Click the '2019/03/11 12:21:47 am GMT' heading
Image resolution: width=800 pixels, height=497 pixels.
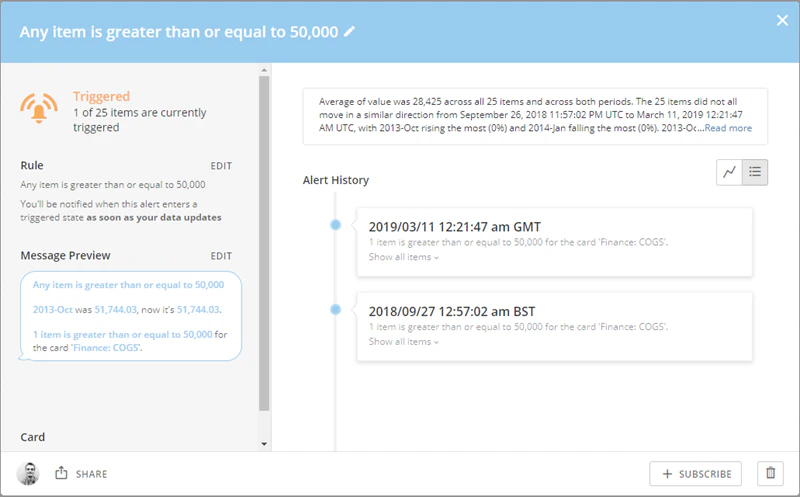tap(455, 227)
